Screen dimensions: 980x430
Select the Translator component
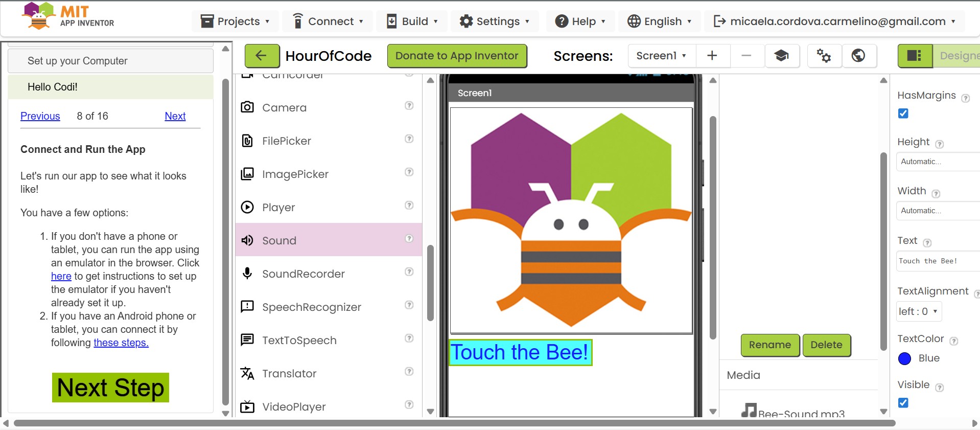(328, 373)
